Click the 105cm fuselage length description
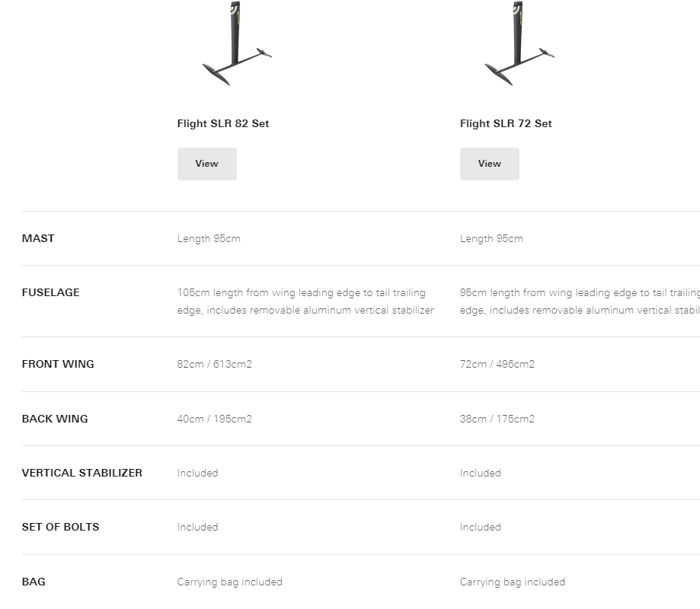 (305, 301)
